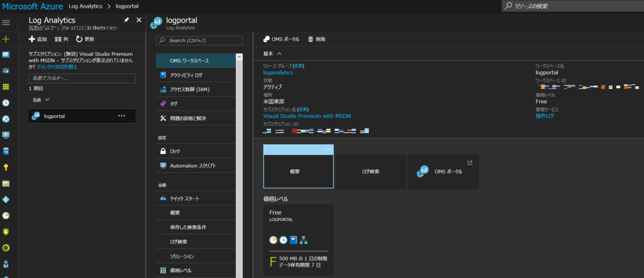Open the Security Center shield icon

click(6, 231)
